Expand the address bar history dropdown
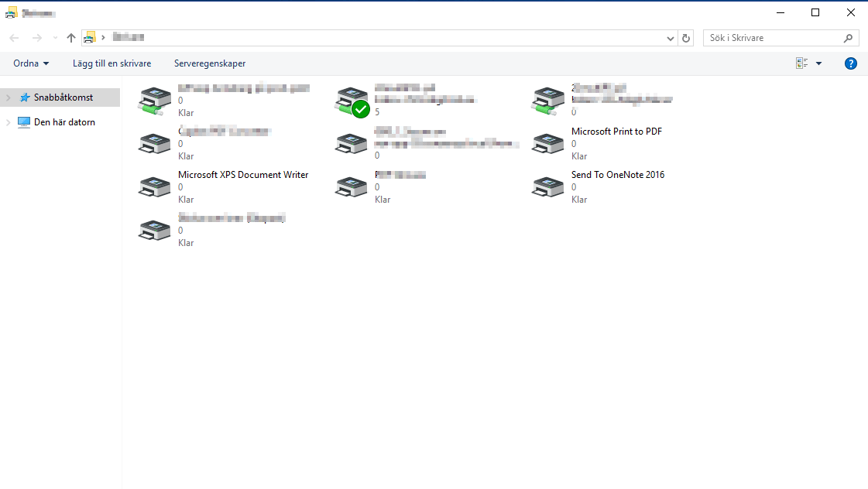Viewport: 868px width, 489px height. pyautogui.click(x=671, y=37)
